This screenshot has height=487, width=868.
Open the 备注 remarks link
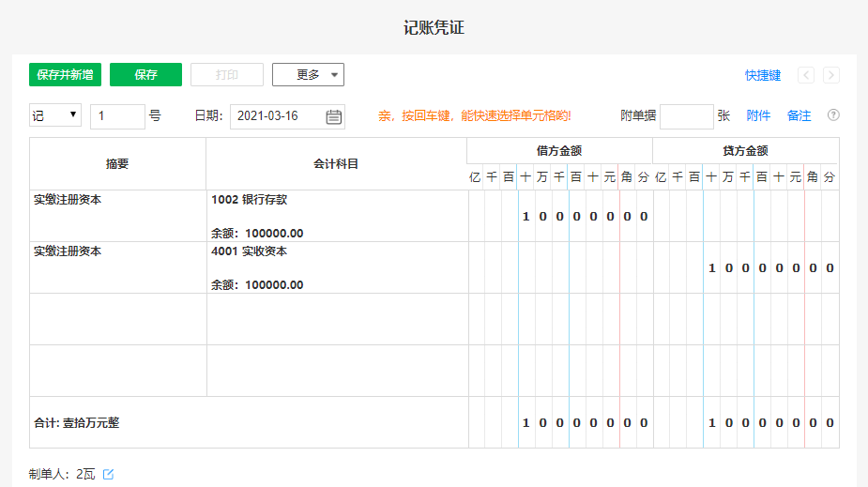coord(799,115)
